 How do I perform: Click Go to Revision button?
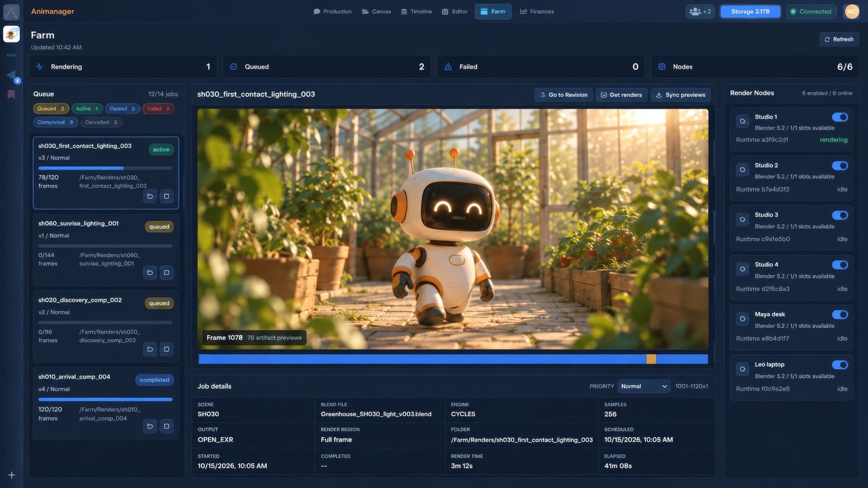pos(564,95)
